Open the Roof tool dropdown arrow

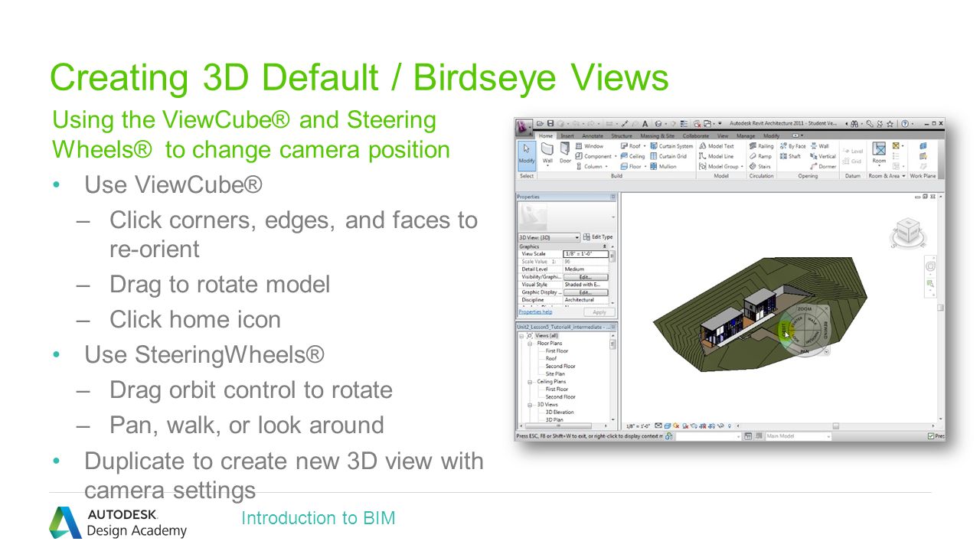645,146
